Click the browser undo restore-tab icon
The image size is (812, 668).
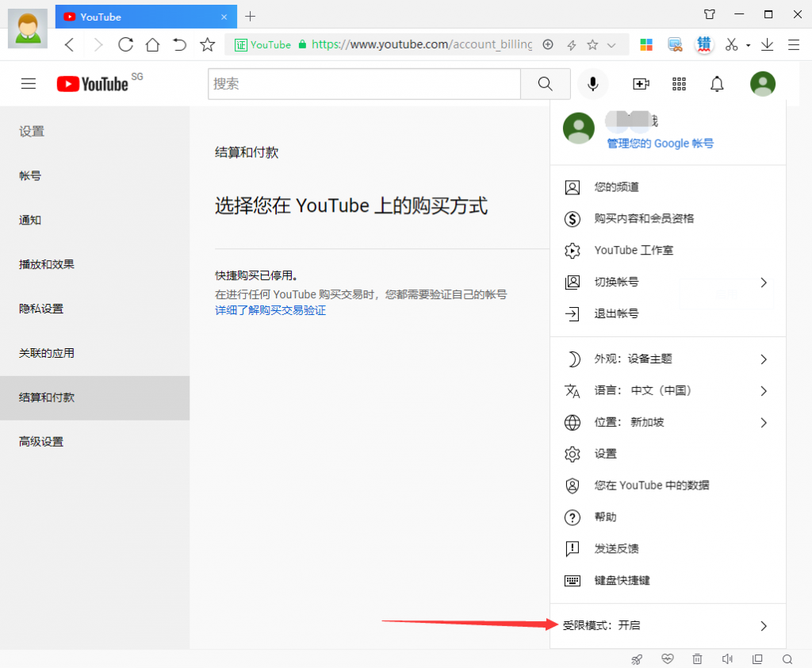tap(179, 44)
